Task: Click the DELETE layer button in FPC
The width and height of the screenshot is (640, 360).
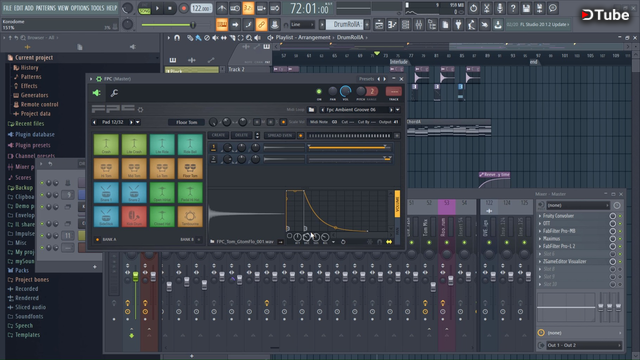Action: [x=241, y=135]
